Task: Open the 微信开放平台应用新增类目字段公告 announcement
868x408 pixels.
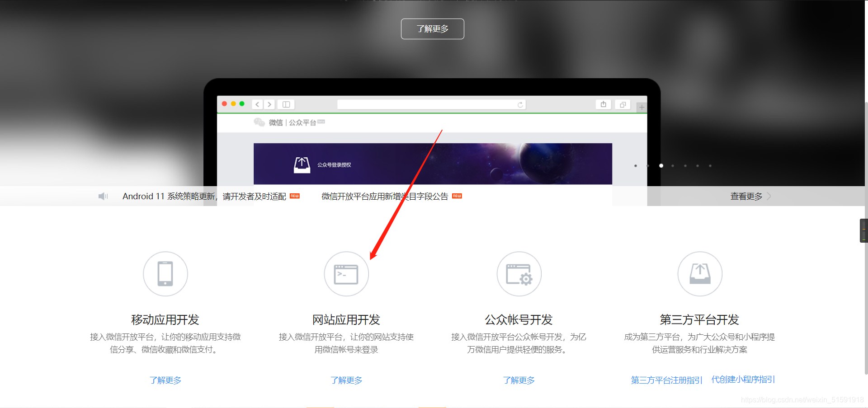Action: [x=385, y=196]
